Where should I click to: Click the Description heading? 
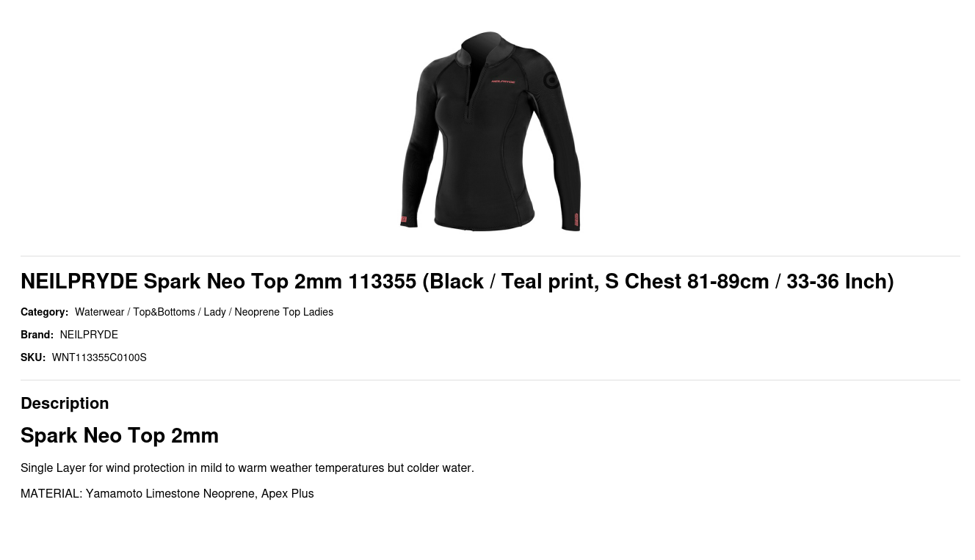pos(65,403)
